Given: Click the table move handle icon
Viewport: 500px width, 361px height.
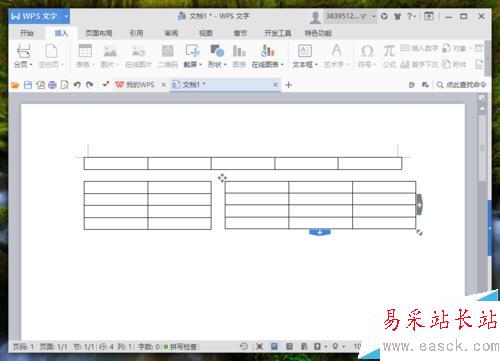Looking at the screenshot, I should [222, 178].
